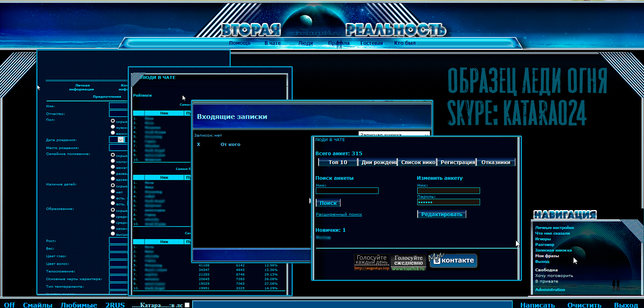Open Личные настройки in navigation
This screenshot has height=308, width=644.
[554, 228]
